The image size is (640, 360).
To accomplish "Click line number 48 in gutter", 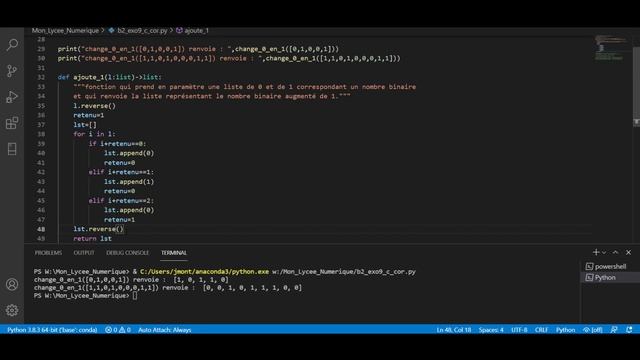I will [x=41, y=229].
